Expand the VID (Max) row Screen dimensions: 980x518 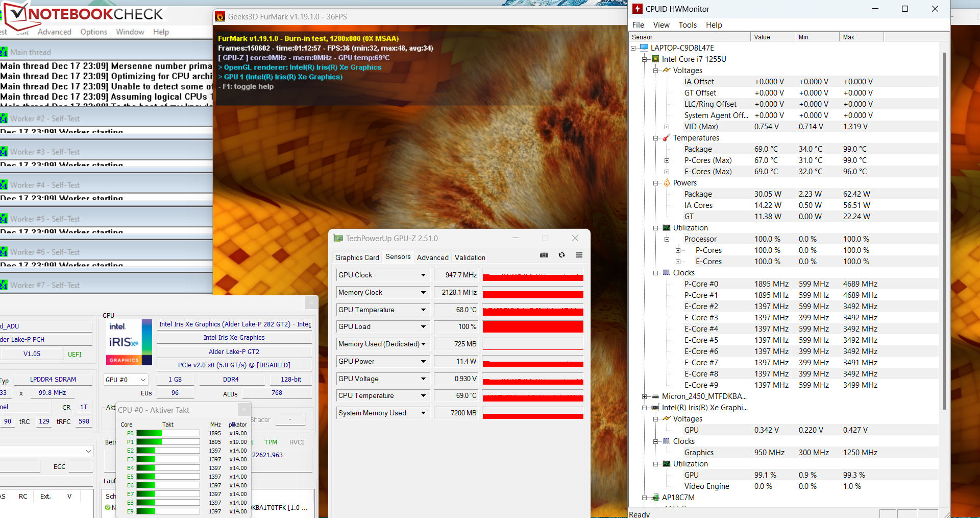pos(667,127)
